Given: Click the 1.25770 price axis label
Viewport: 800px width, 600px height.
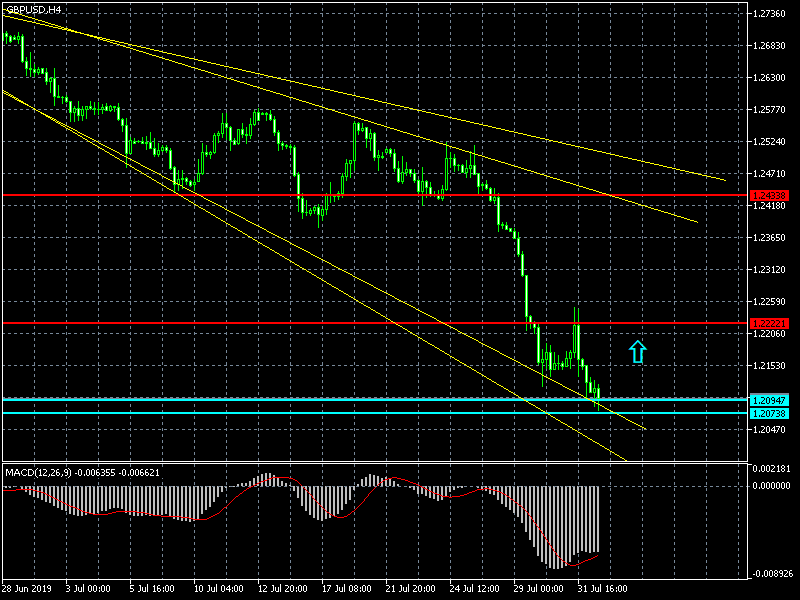Looking at the screenshot, I should pyautogui.click(x=769, y=110).
